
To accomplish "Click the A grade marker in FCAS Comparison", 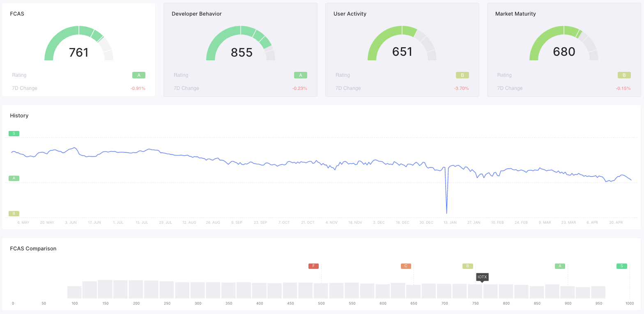I will tap(560, 266).
